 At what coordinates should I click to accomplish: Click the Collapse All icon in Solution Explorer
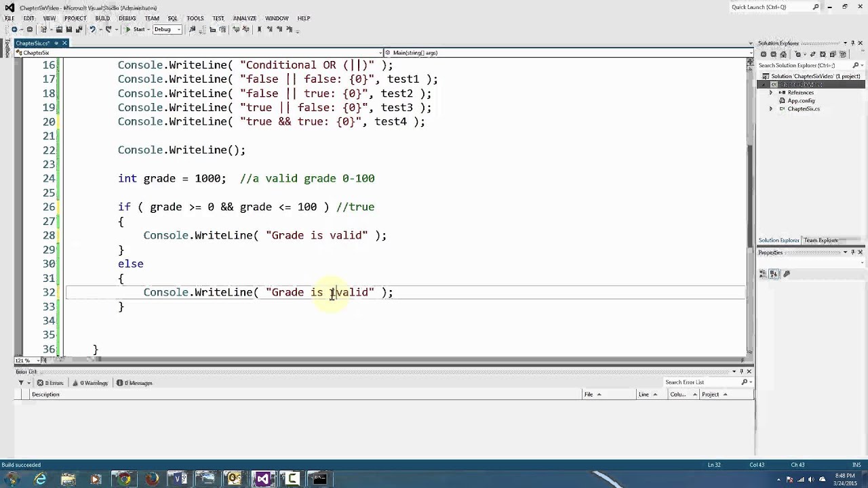pos(833,54)
